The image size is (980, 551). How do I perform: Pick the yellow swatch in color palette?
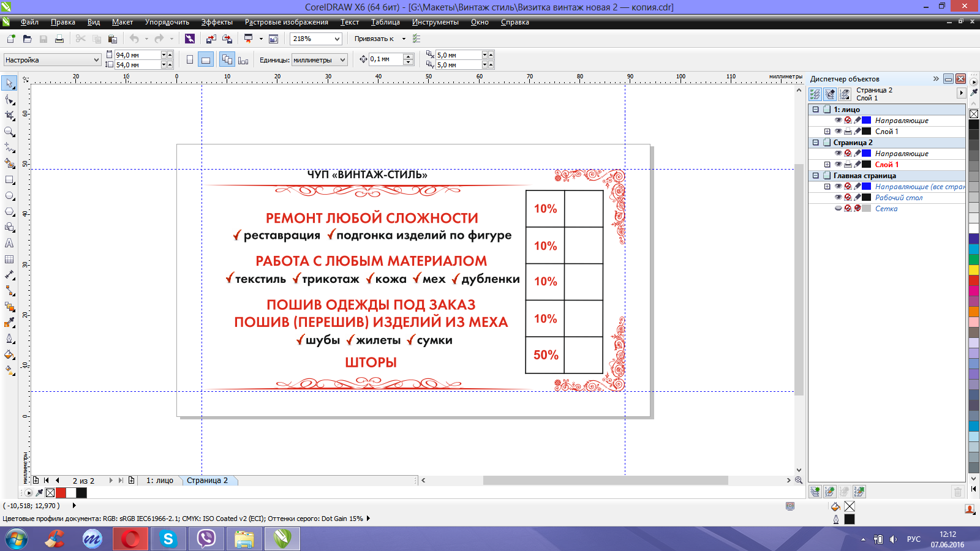(973, 270)
